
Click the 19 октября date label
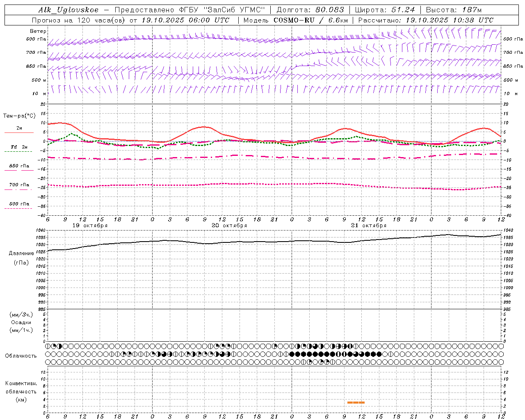click(90, 226)
